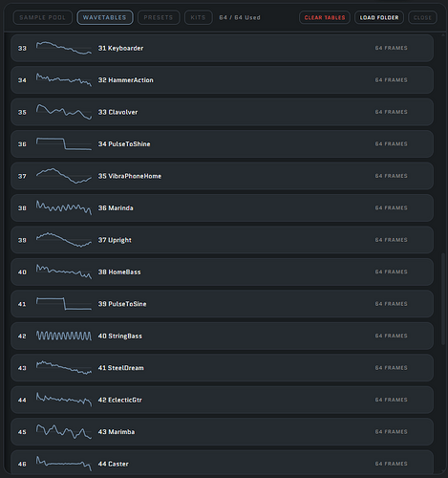The width and height of the screenshot is (448, 478).
Task: Select the 32 HammerAction waveform thumbnail
Action: click(x=64, y=79)
